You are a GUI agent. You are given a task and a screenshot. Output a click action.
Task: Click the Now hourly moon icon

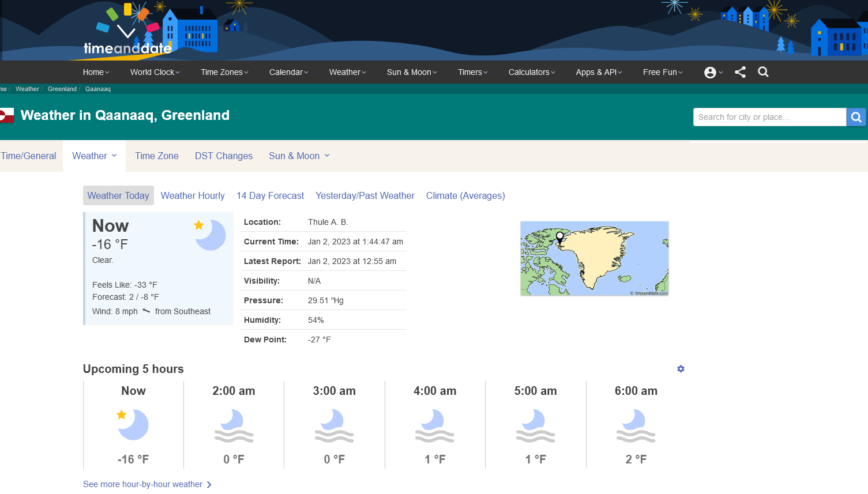pyautogui.click(x=133, y=425)
